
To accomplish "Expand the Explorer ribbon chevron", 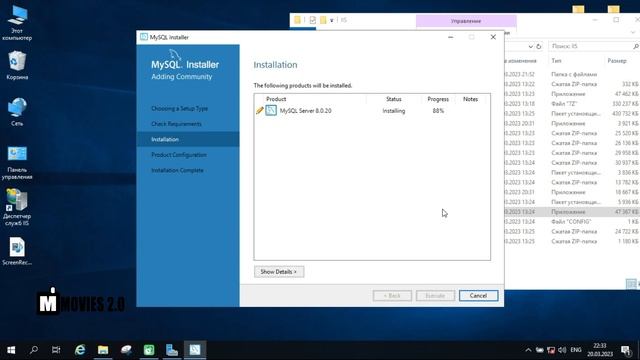I will (x=633, y=32).
